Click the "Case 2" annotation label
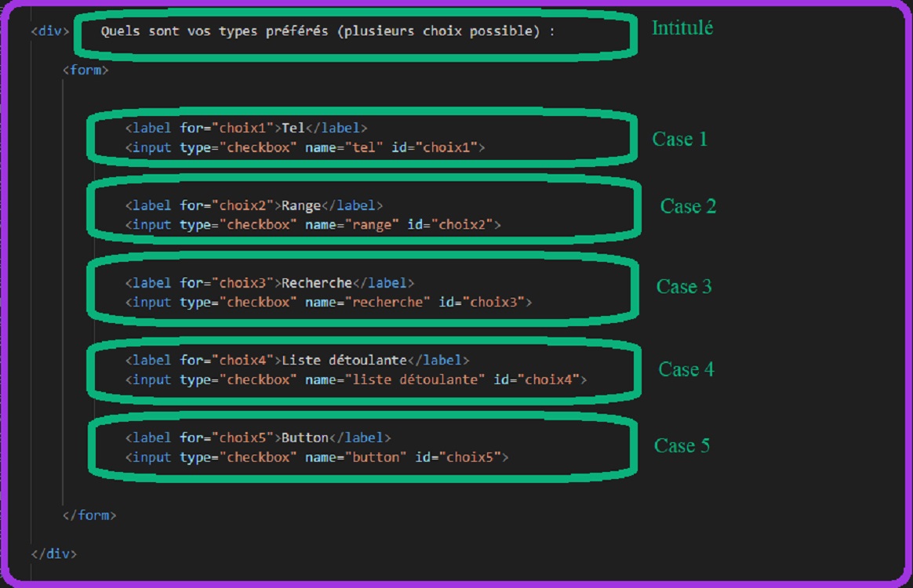Image resolution: width=913 pixels, height=588 pixels. [x=688, y=206]
